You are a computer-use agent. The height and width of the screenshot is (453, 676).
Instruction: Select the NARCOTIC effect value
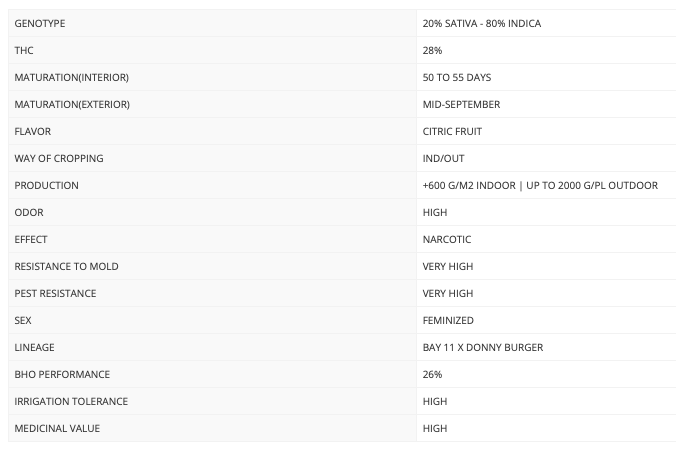click(x=447, y=239)
